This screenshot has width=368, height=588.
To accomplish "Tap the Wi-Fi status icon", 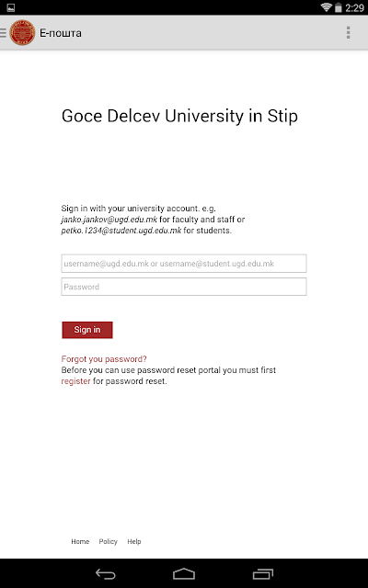I will point(327,7).
